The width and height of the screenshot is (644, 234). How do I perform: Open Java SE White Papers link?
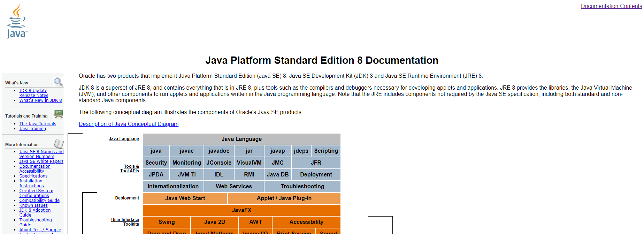(41, 161)
